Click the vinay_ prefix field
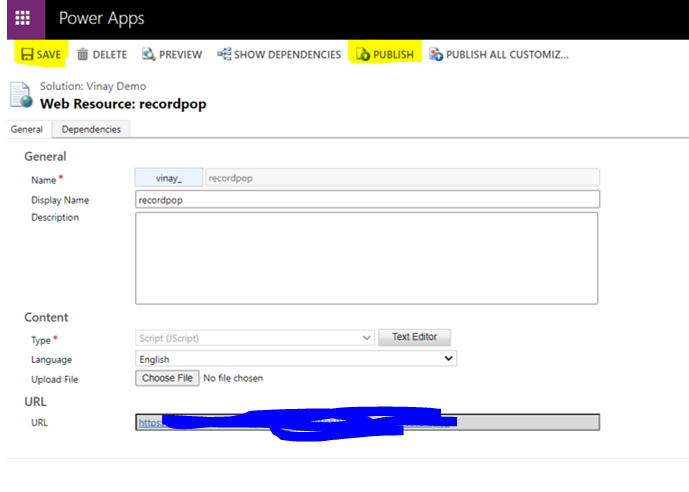The width and height of the screenshot is (689, 492). click(169, 177)
